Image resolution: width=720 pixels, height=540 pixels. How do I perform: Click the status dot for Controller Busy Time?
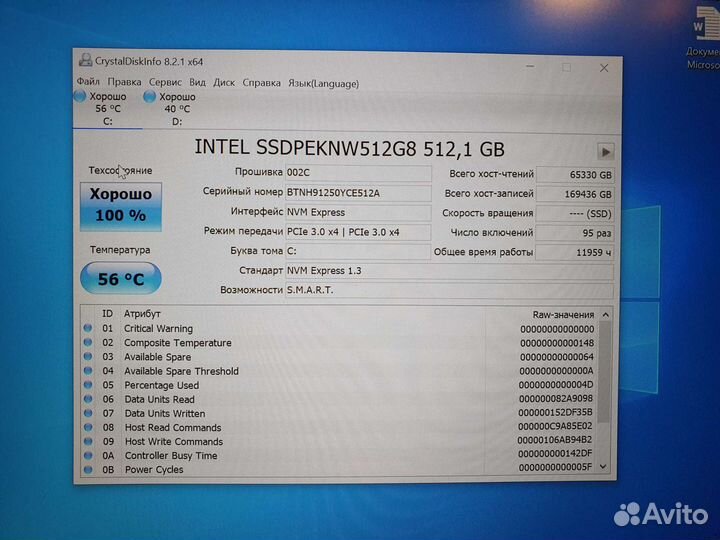[88, 456]
